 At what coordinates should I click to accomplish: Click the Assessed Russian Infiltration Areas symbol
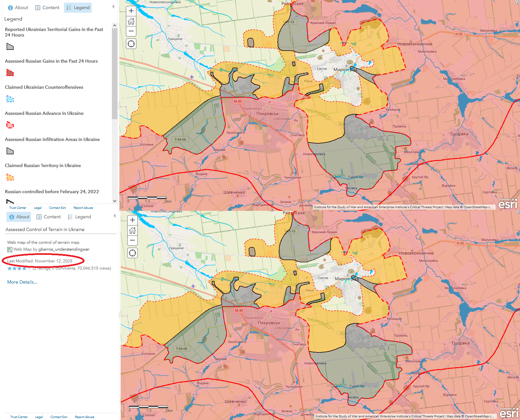(10, 151)
